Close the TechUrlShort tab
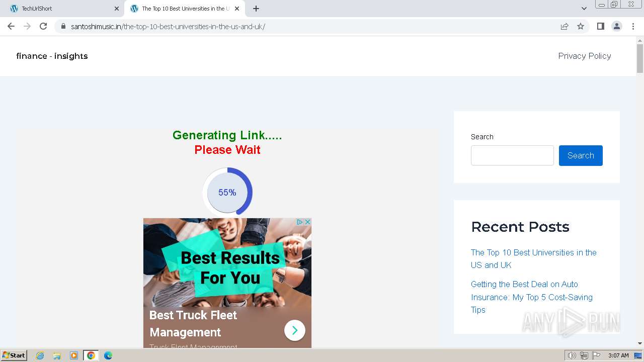 (x=117, y=9)
